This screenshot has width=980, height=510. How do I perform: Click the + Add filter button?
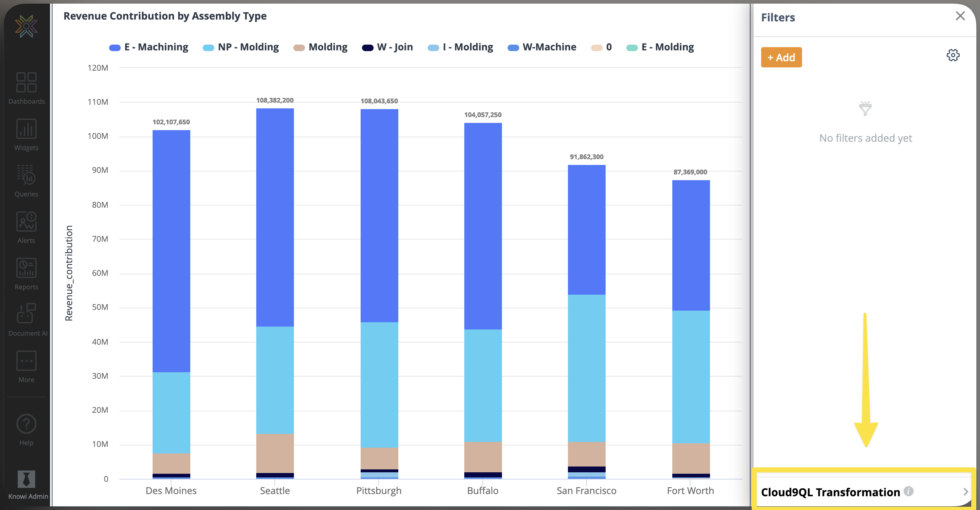tap(781, 57)
